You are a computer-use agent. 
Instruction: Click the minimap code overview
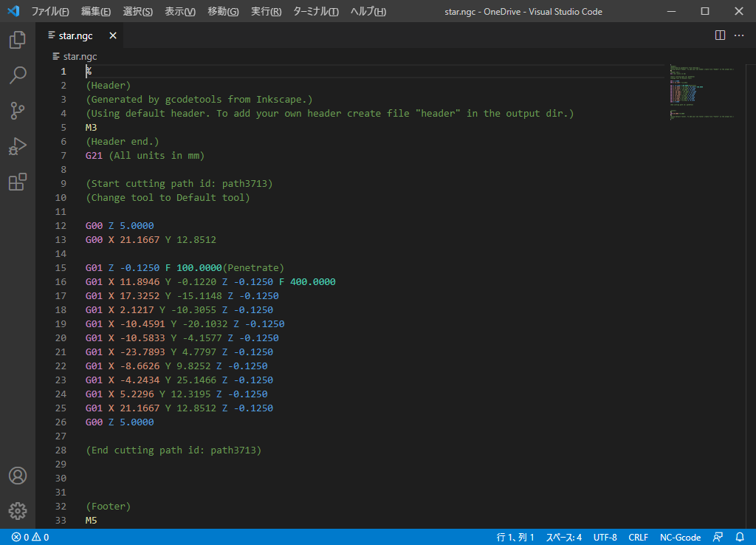702,91
